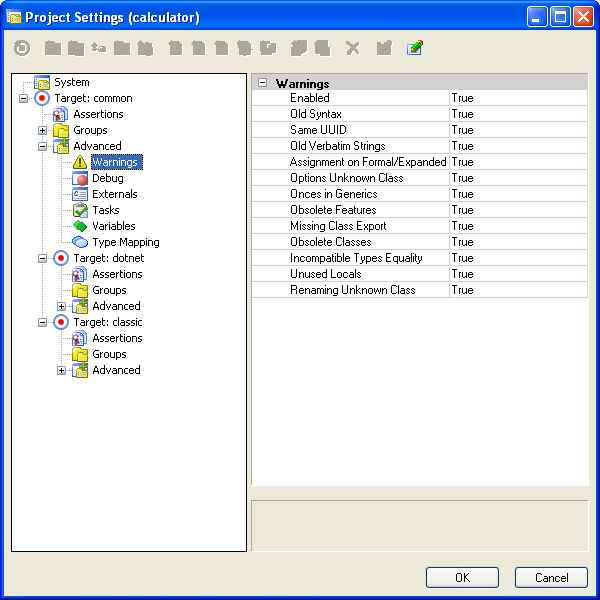The height and width of the screenshot is (600, 600).
Task: Click the System node icon
Action: pos(42,82)
